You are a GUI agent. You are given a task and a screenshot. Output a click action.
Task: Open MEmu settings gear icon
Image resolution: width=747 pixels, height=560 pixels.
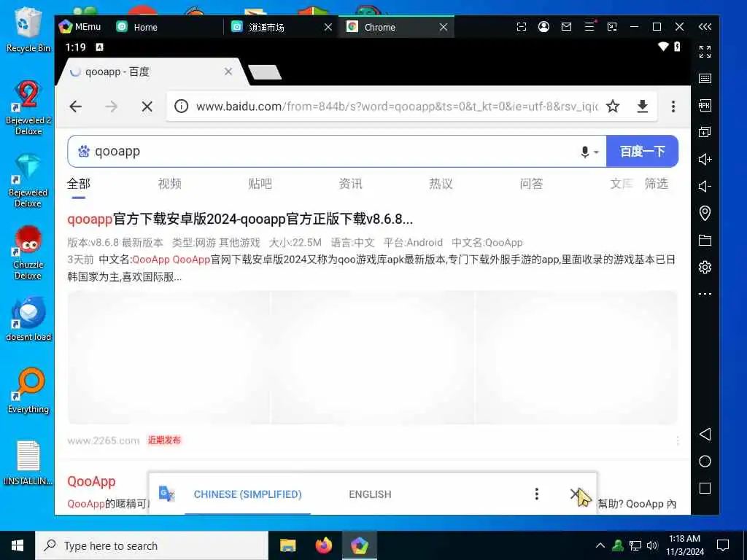click(x=705, y=267)
